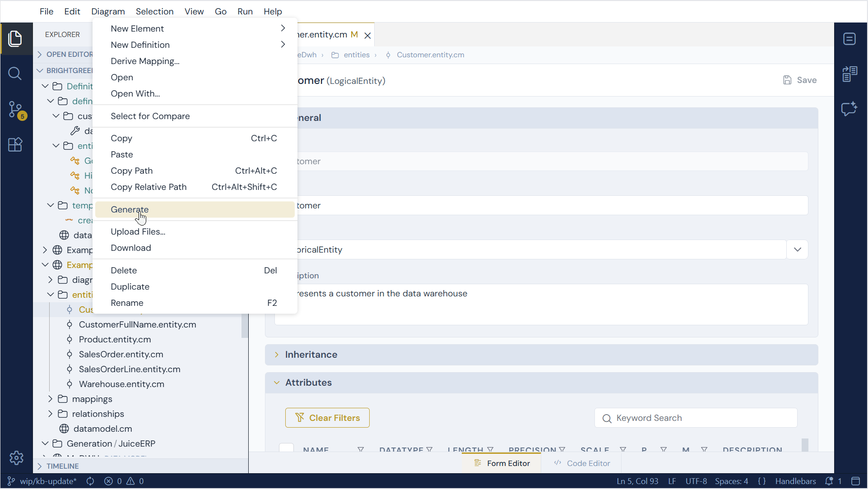This screenshot has width=868, height=489.
Task: Click the P column filter icon
Action: click(664, 449)
